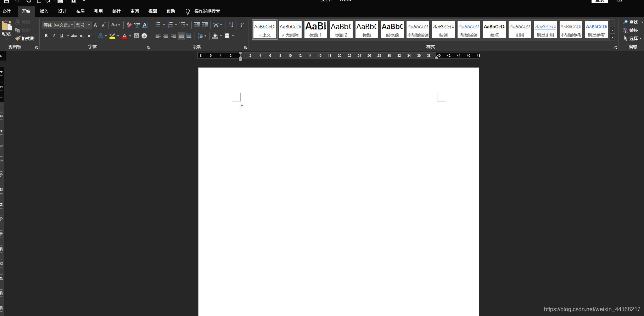
Task: Apply yellow text highlight color
Action: click(x=112, y=36)
